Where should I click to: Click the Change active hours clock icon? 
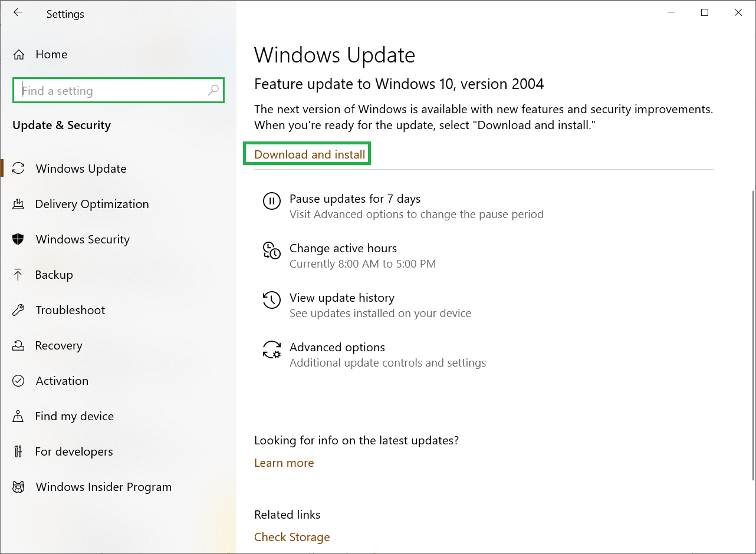click(x=271, y=250)
